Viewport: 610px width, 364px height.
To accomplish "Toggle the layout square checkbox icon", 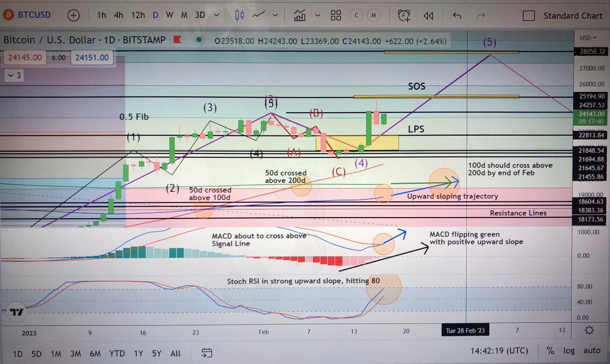I will tap(529, 16).
